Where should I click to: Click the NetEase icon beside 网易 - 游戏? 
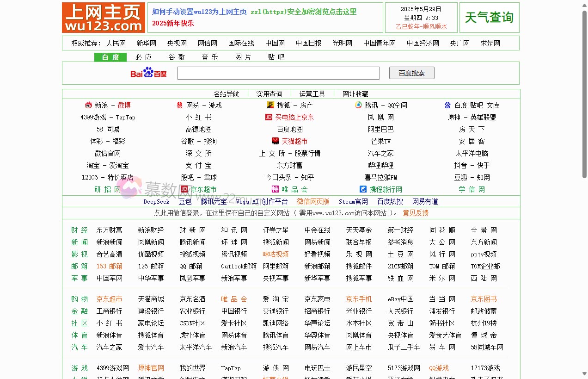pyautogui.click(x=179, y=105)
